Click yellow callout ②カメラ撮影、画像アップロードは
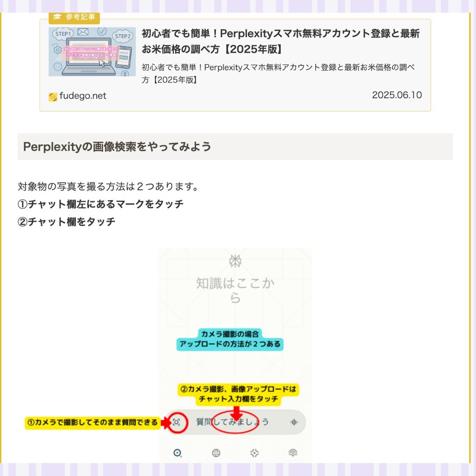The width and height of the screenshot is (476, 476). (x=238, y=394)
